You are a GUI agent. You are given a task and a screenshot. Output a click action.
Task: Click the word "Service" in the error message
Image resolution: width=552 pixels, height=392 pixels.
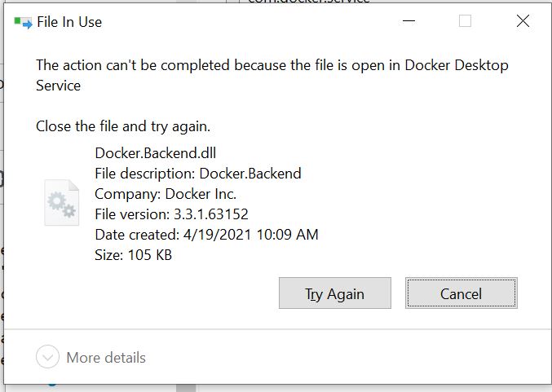(x=58, y=85)
